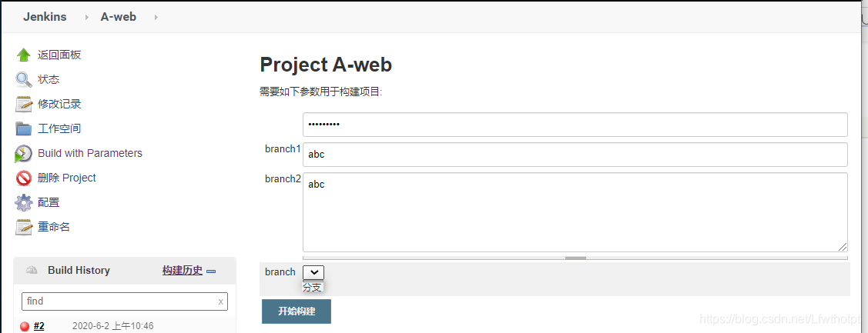Expand the arrow after A-web breadcrumb
Image resolution: width=868 pixels, height=333 pixels.
tap(156, 17)
